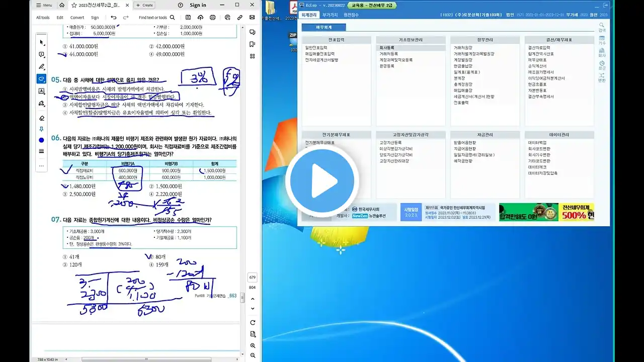Open the page thumbnails panel icon
Image resolution: width=644 pixels, height=362 pixels.
point(253,56)
